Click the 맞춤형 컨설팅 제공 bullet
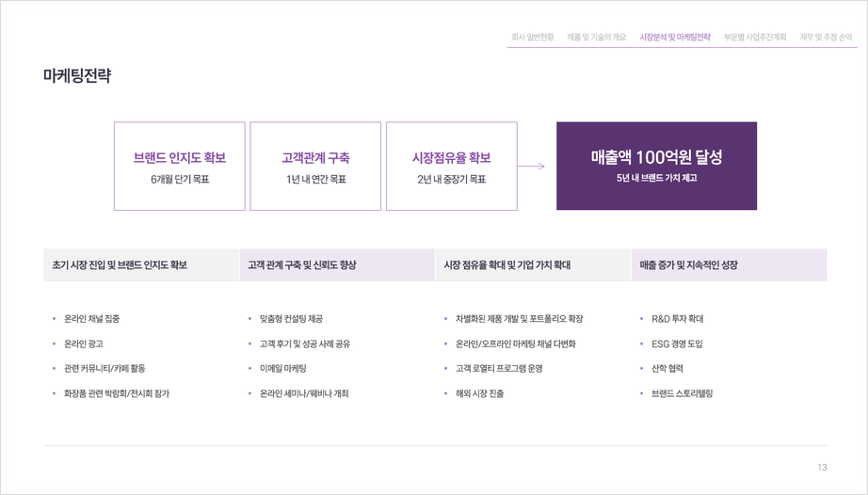This screenshot has width=868, height=495. 291,319
